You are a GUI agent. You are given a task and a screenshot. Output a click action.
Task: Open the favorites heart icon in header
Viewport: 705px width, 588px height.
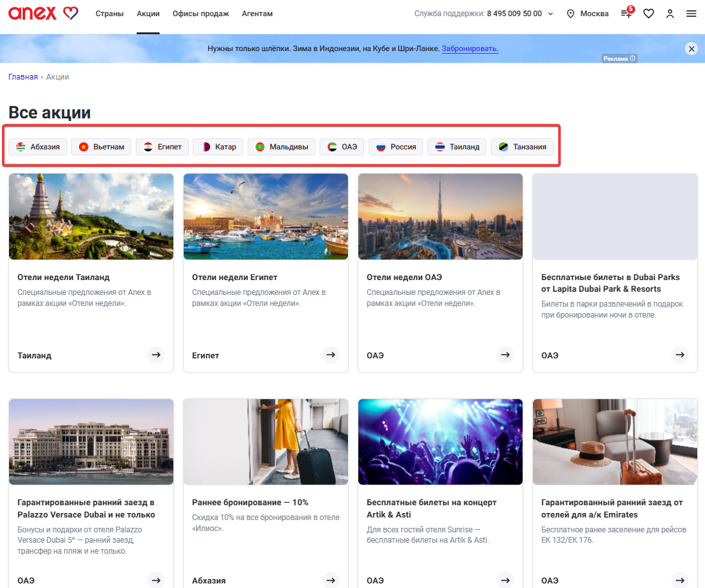648,14
